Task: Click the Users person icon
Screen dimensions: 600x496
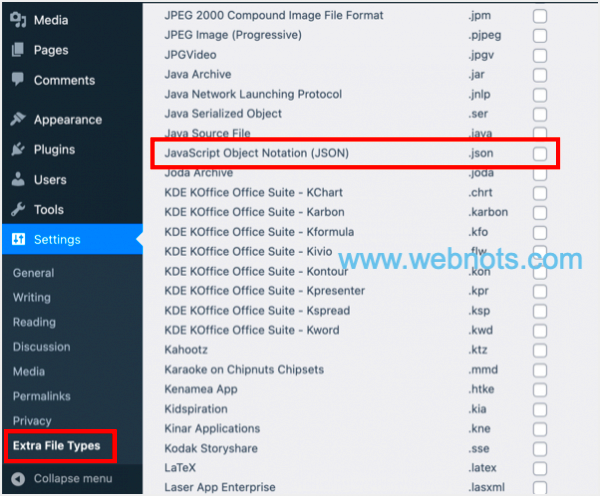Action: 18,179
